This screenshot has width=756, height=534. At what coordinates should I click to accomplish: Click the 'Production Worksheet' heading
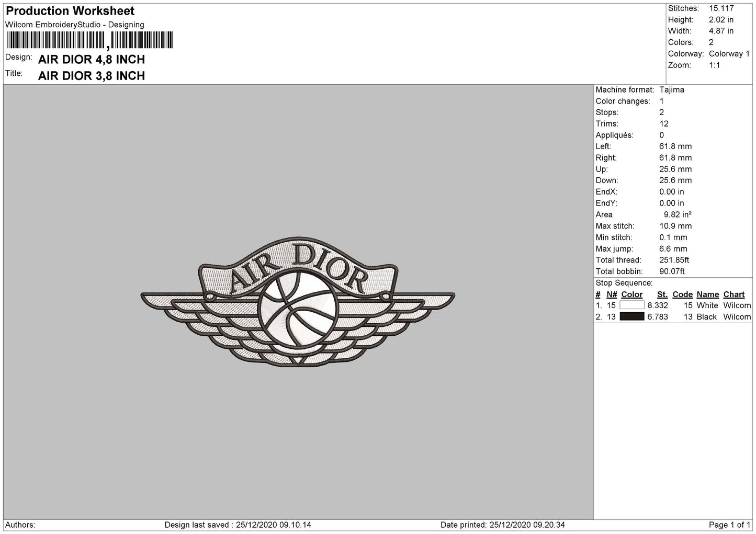click(x=70, y=11)
